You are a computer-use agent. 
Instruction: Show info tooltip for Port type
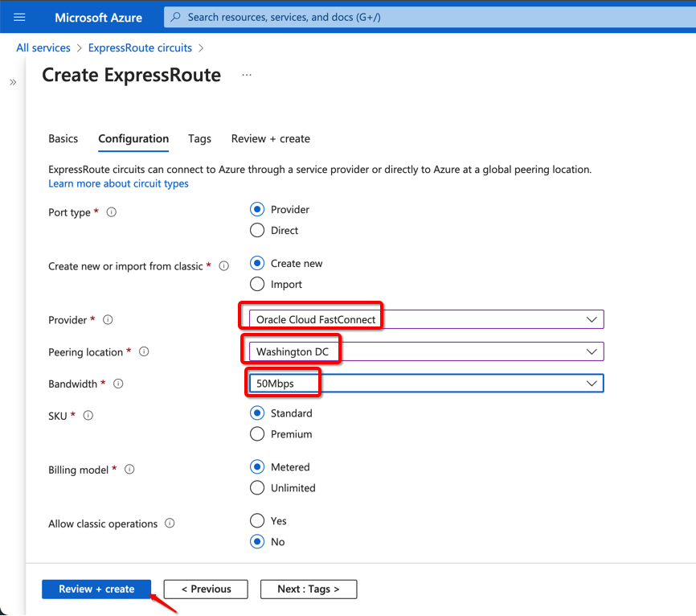(112, 212)
